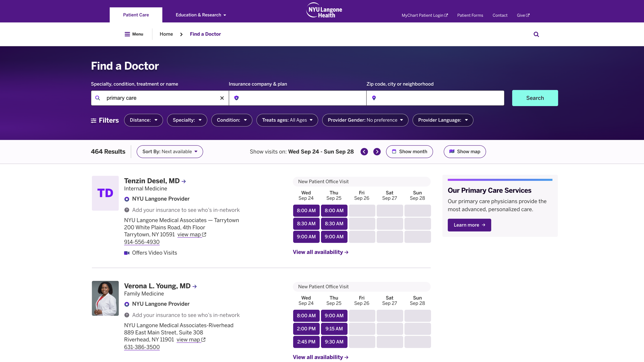View all availability for Verona Young
644x362 pixels.
coord(320,357)
